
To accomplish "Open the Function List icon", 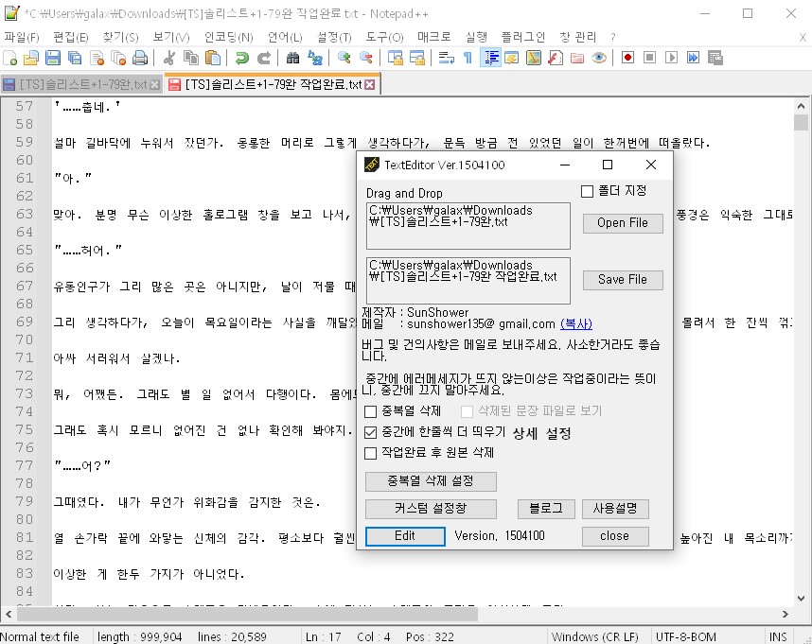I will tap(556, 58).
